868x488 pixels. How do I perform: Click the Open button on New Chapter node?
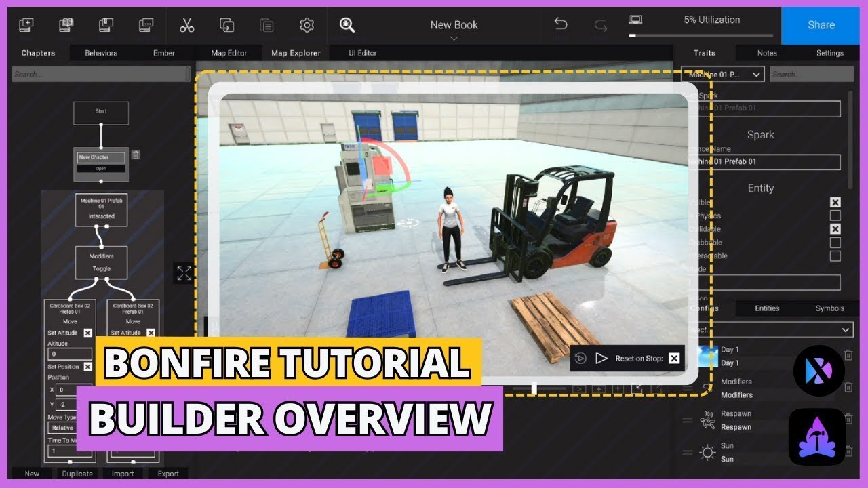click(x=101, y=169)
